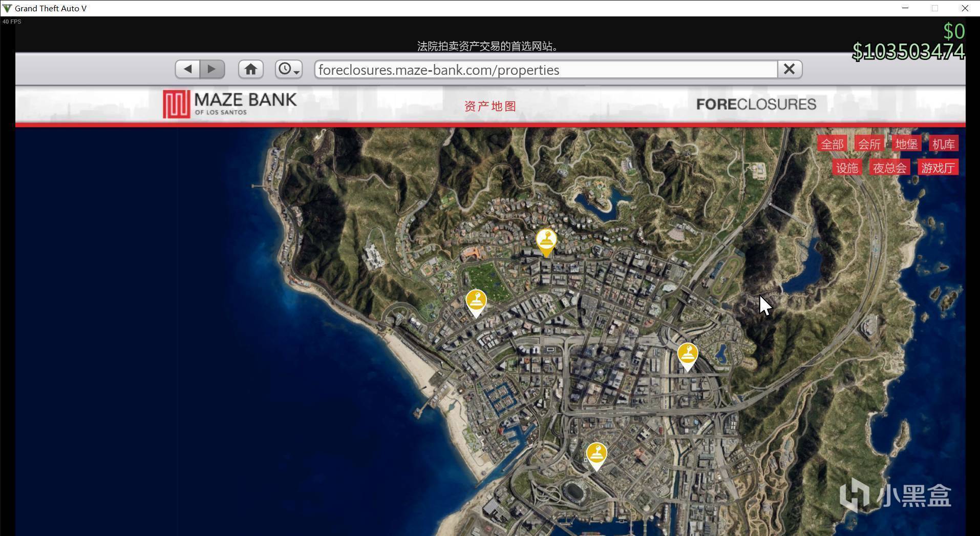
Task: Close the in-game browser with the X button
Action: coord(789,69)
